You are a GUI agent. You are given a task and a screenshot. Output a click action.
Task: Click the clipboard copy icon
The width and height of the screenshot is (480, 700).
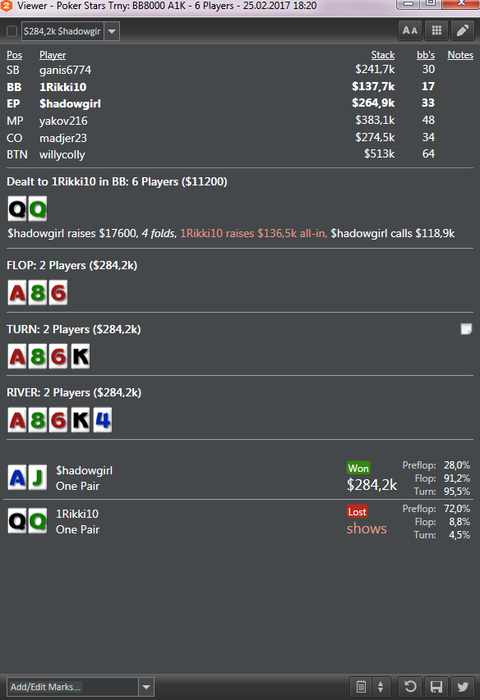coord(361,687)
